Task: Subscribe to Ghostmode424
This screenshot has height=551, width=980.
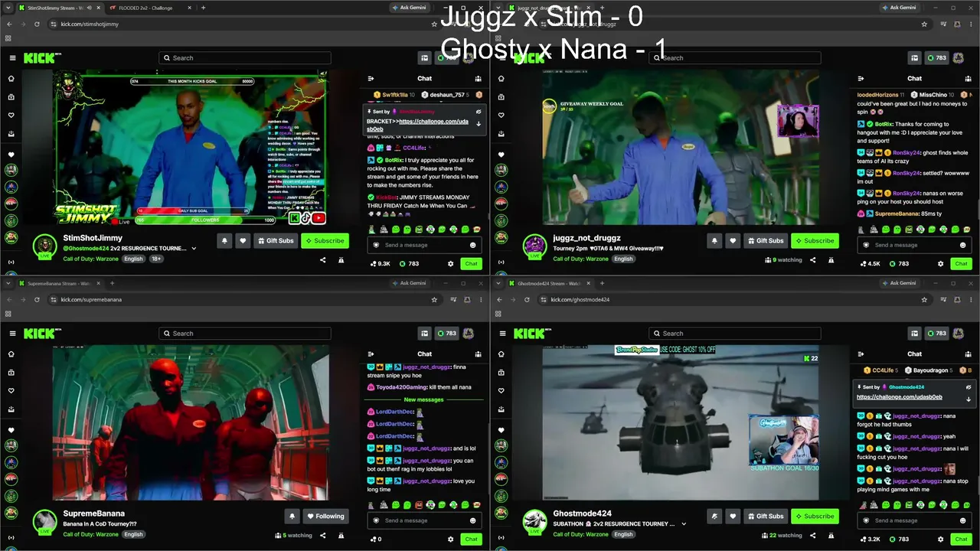Action: (815, 516)
